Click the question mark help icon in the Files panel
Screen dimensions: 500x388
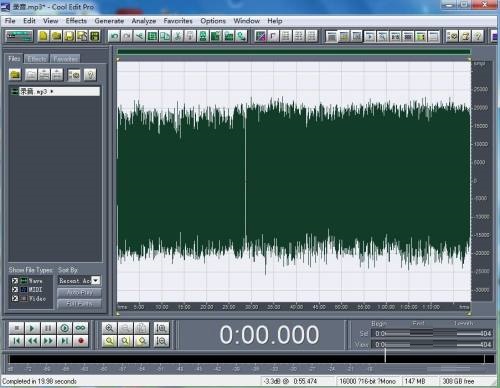(x=90, y=74)
